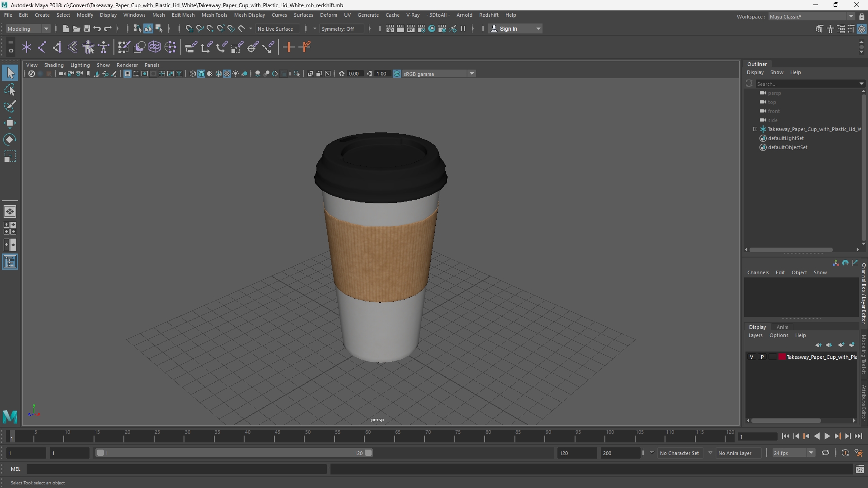Select the Select Tool arrow in toolbox
The height and width of the screenshot is (488, 868).
[10, 73]
